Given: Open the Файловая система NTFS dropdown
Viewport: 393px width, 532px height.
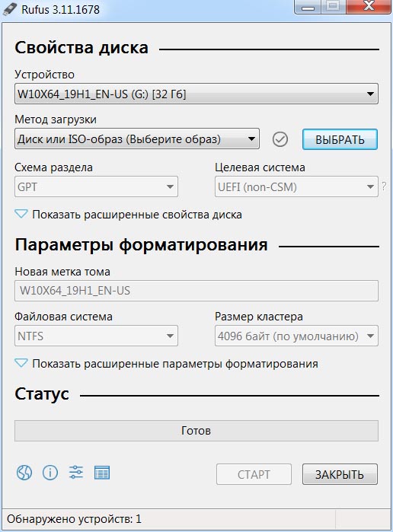Looking at the screenshot, I should [96, 336].
